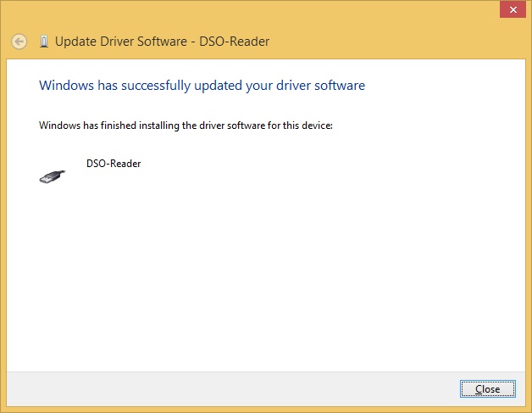Click the 'Update Driver Software - DSO-Reader' title
Viewport: 532px width, 413px height.
click(162, 42)
